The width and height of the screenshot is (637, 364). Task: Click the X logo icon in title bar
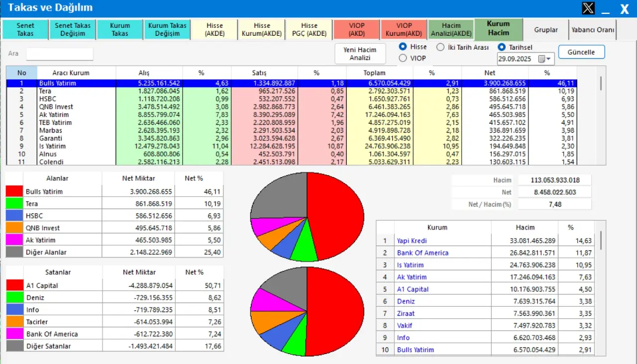(x=588, y=8)
